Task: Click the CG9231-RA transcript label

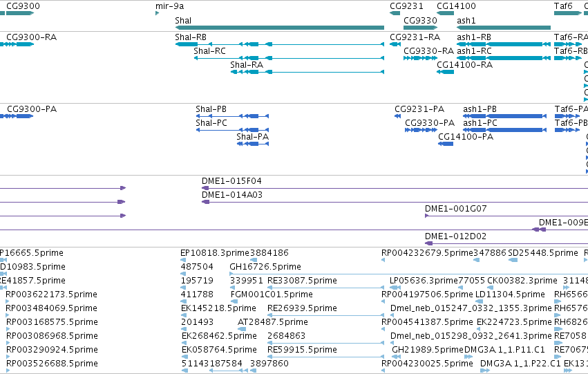Action: (415, 37)
